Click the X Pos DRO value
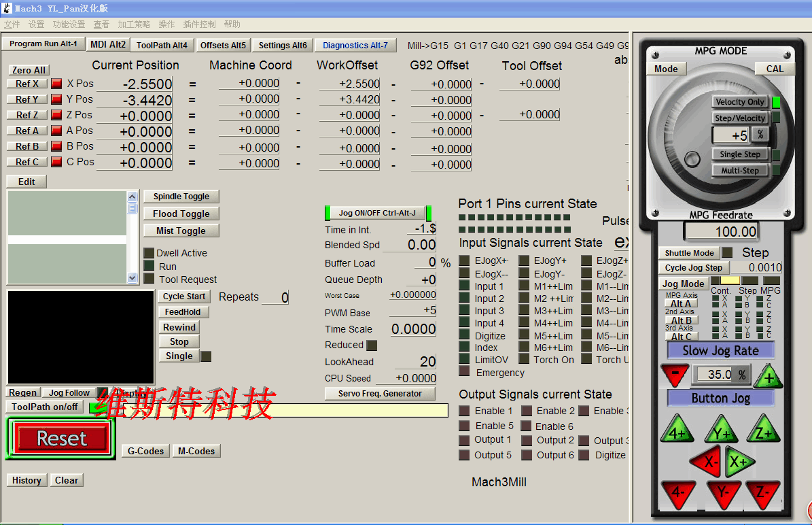Viewport: 812px width, 525px height. pos(135,84)
